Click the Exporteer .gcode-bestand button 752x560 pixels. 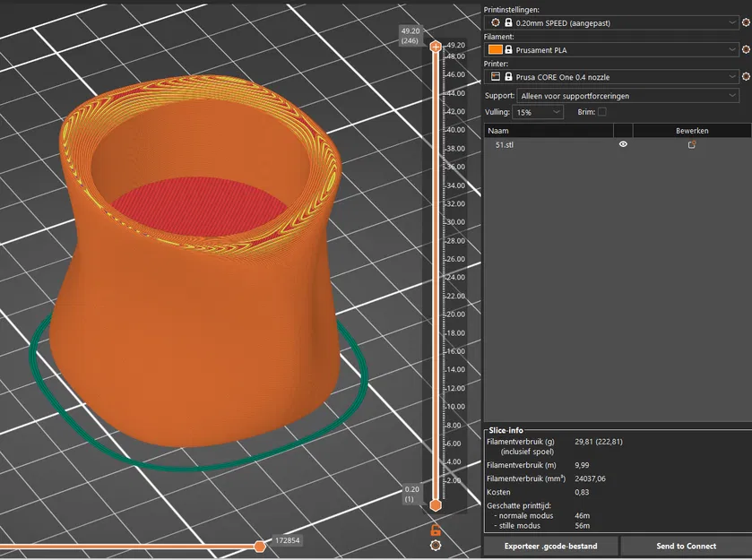point(550,546)
